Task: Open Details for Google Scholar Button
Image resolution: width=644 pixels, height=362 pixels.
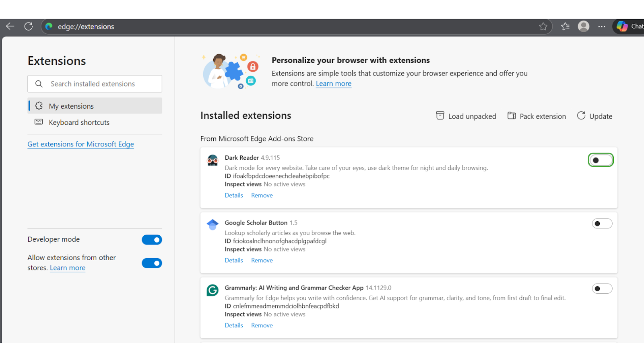Action: click(234, 261)
